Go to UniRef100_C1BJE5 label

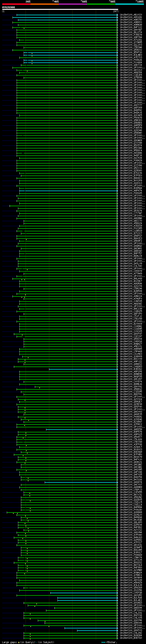[x=131, y=75]
